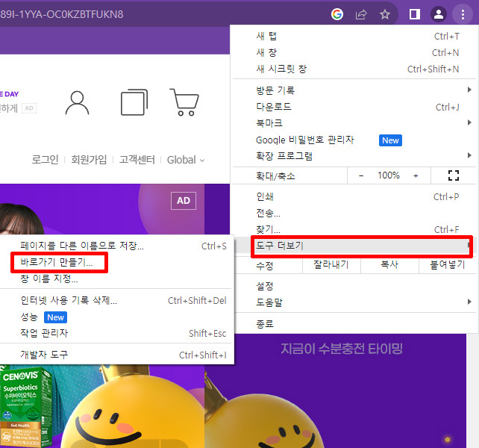Click the Cenovis Superbiotics product image

(25, 407)
